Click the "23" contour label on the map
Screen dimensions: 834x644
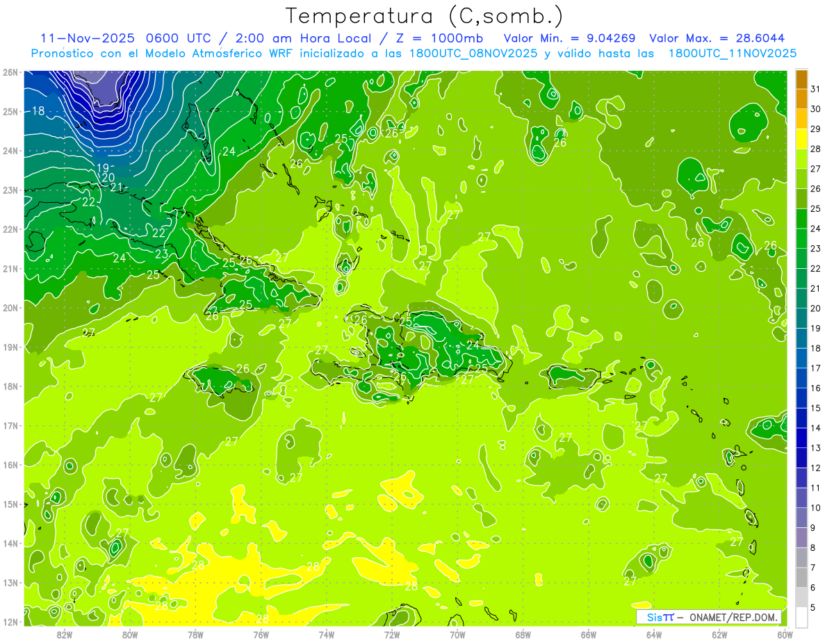(161, 254)
